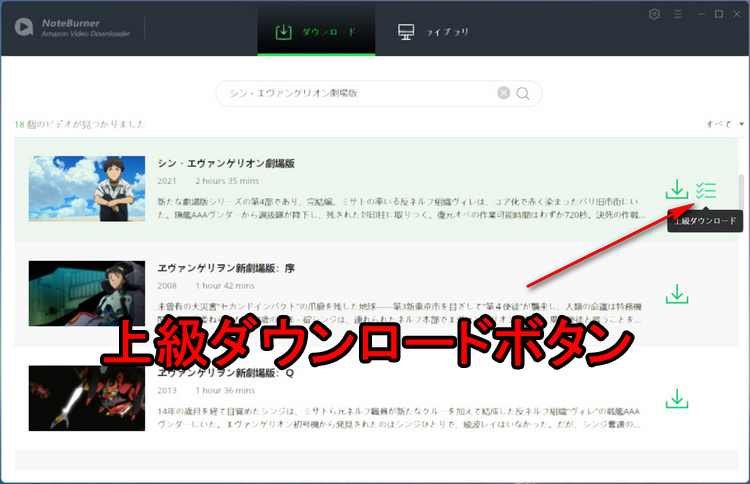750x484 pixels.
Task: Select the シン・エヴァンゲリオン劇場版 thumbnail
Action: pyautogui.click(x=87, y=188)
